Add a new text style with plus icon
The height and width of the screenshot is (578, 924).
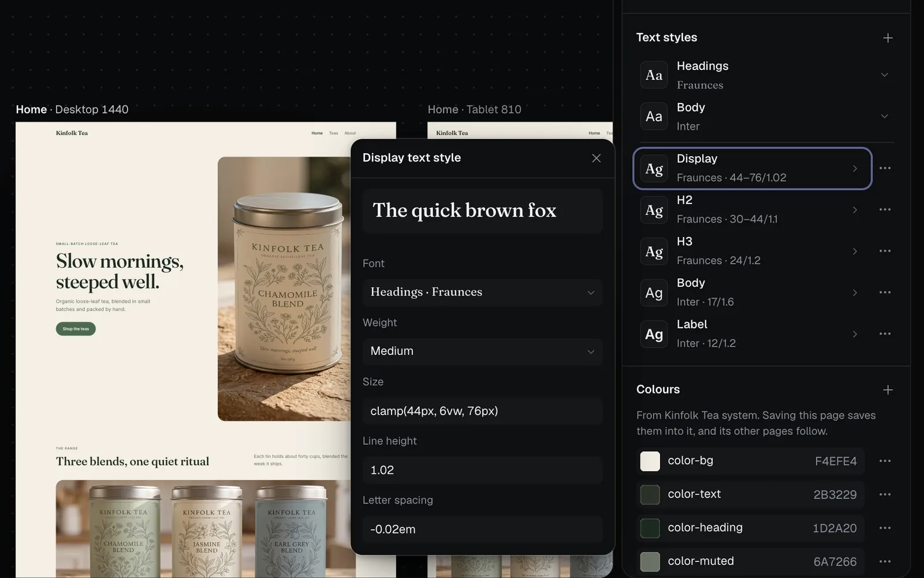[x=888, y=38]
